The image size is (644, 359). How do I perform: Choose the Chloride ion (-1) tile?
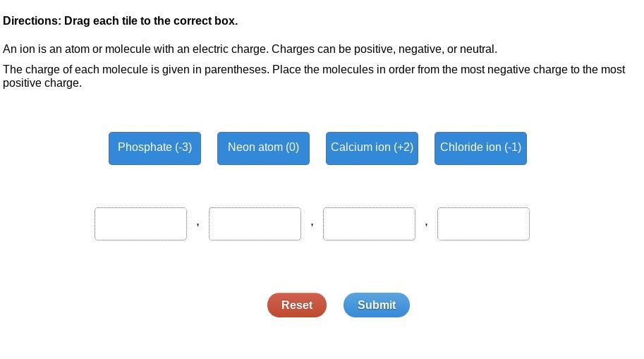[x=480, y=148]
